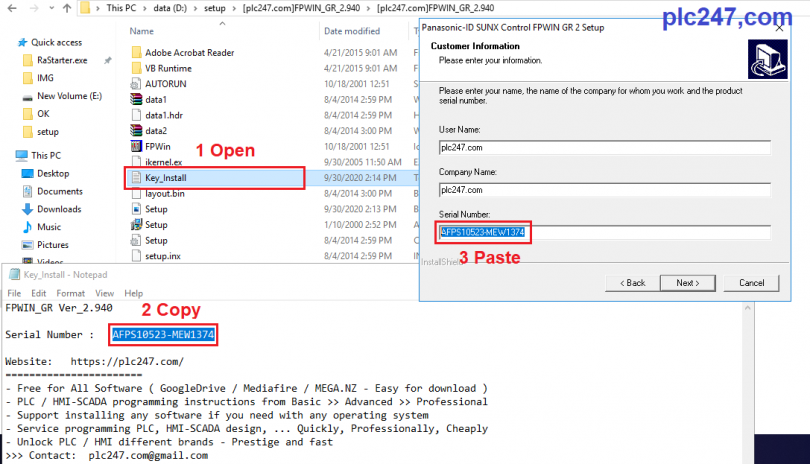The image size is (810, 464).
Task: Open the Notepad Format menu
Action: [70, 293]
